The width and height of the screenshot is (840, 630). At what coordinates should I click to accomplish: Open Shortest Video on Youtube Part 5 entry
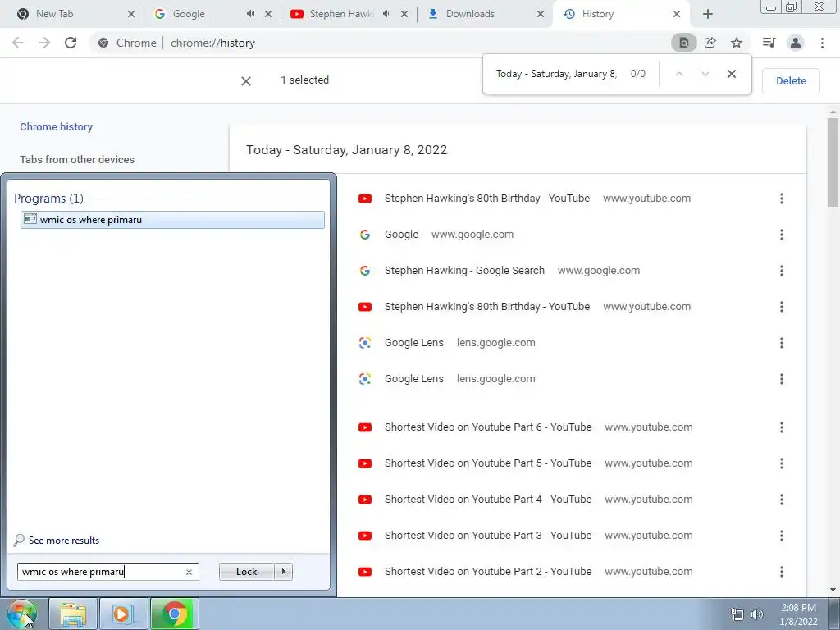(x=488, y=463)
